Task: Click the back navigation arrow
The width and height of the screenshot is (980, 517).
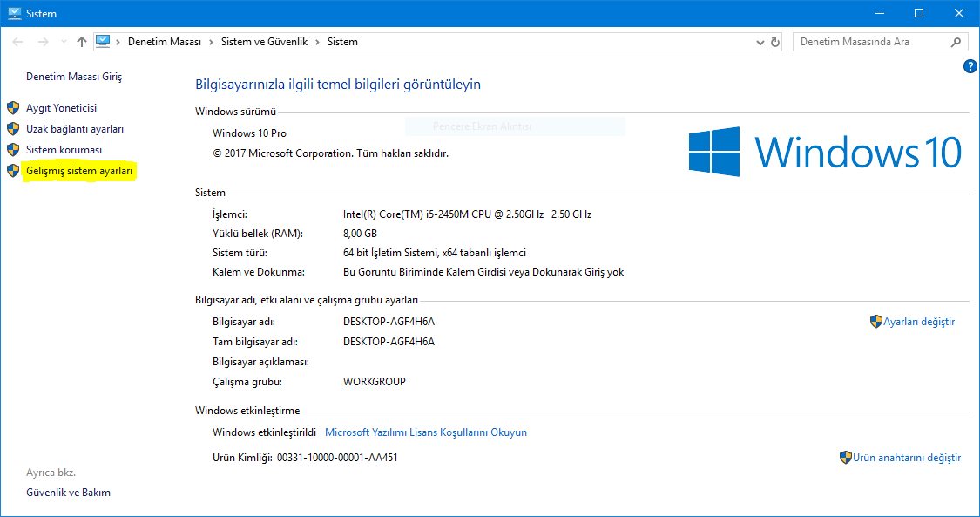Action: pos(17,42)
